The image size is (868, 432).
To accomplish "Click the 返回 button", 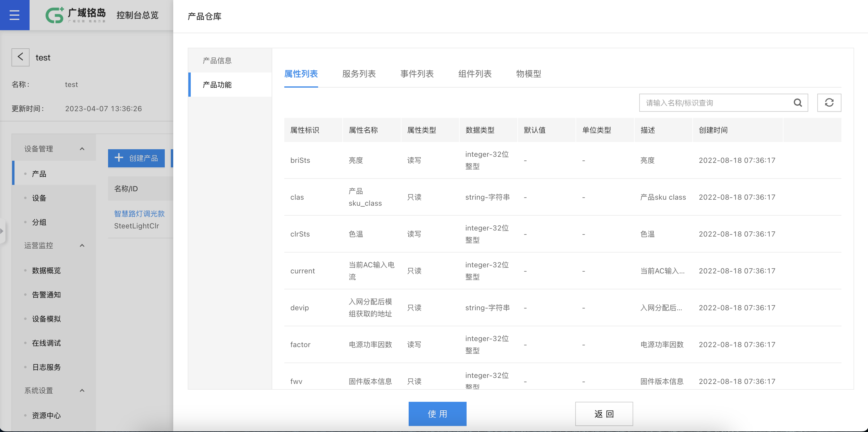I will [604, 414].
